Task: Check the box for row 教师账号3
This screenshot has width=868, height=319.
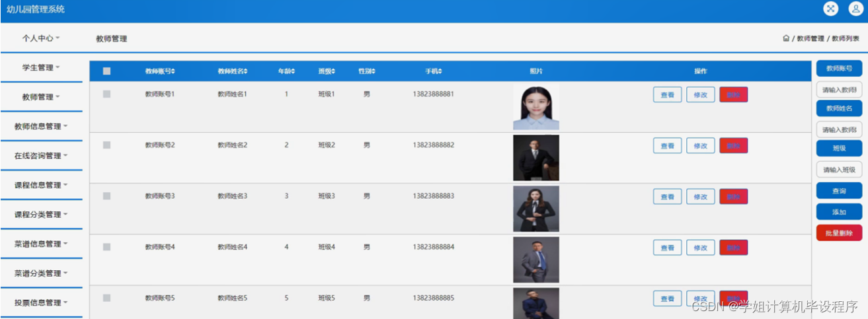Action: (106, 196)
